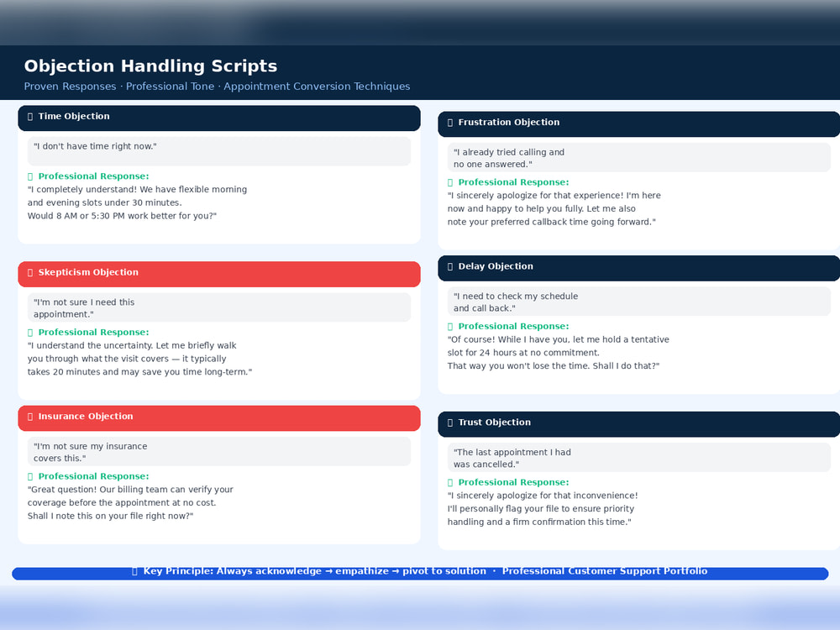This screenshot has width=840, height=630.
Task: Click the line "handling and a firm confirmation this time."
Action: 539,522
